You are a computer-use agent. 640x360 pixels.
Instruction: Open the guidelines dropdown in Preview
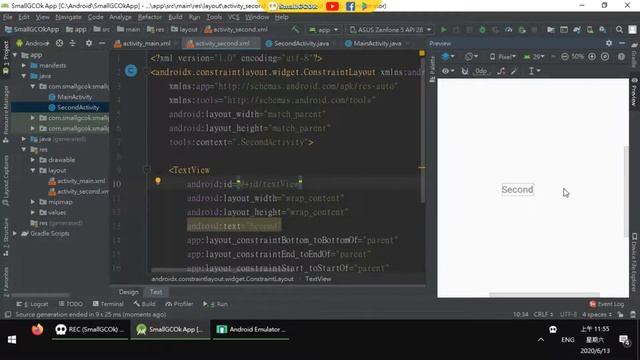(x=534, y=71)
